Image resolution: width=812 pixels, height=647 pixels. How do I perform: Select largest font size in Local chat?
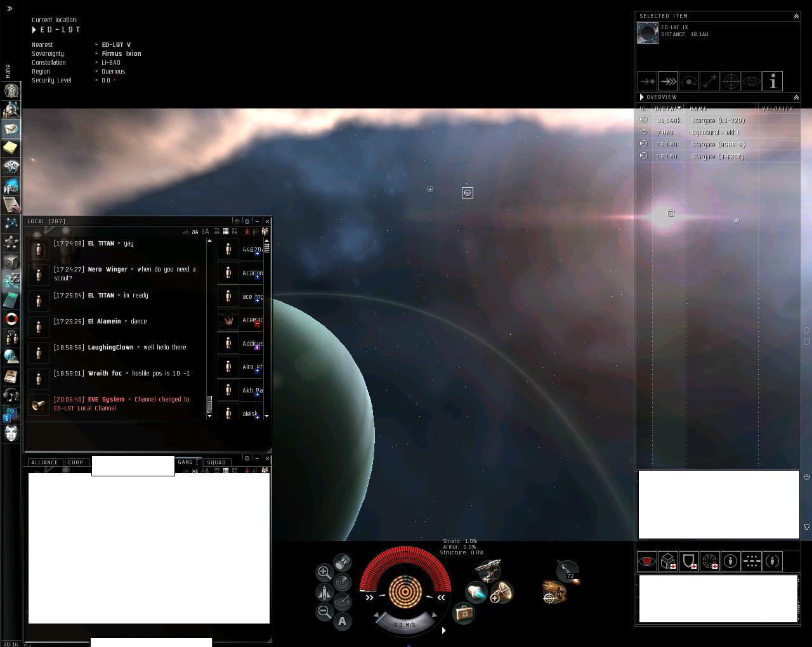point(206,232)
